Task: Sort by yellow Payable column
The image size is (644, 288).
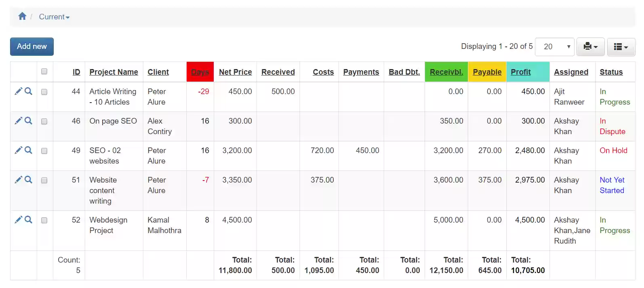Action: [487, 72]
